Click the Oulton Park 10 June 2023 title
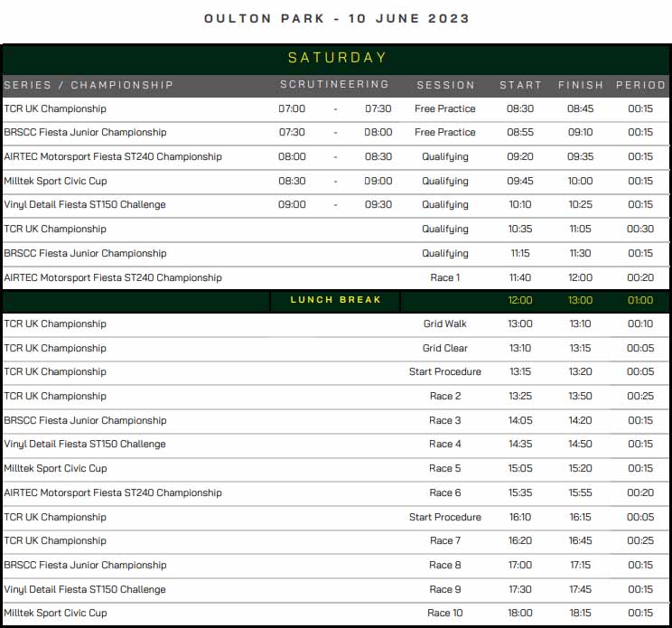This screenshot has height=628, width=672. pos(336,19)
